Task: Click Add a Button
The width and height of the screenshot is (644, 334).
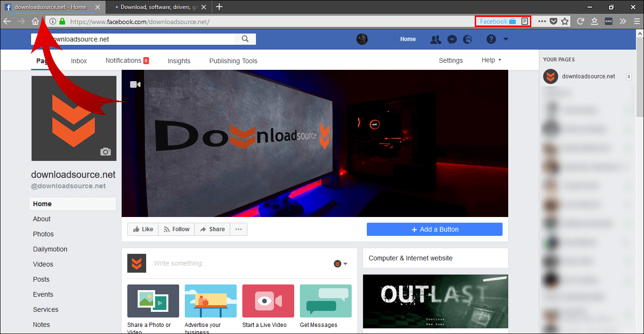Action: 435,229
